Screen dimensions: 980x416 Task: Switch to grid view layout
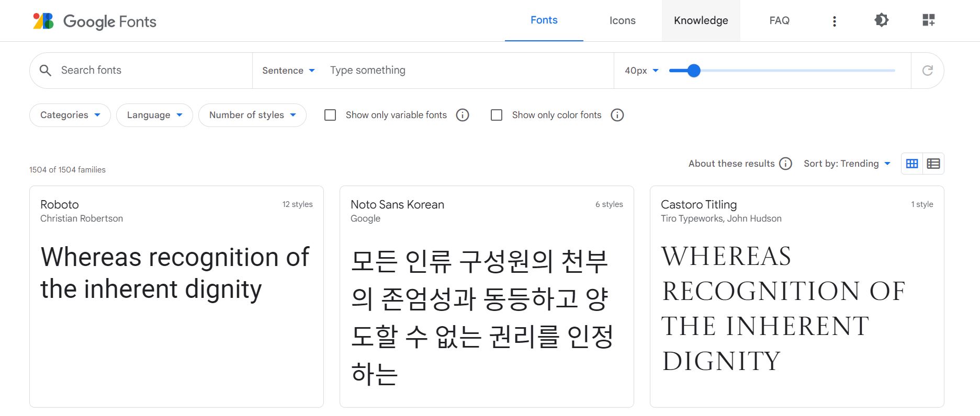tap(912, 164)
